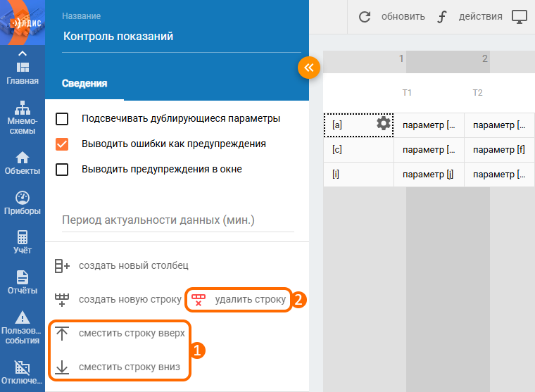Click Т1 параметр cell in row [a]
The image size is (535, 392).
click(429, 125)
